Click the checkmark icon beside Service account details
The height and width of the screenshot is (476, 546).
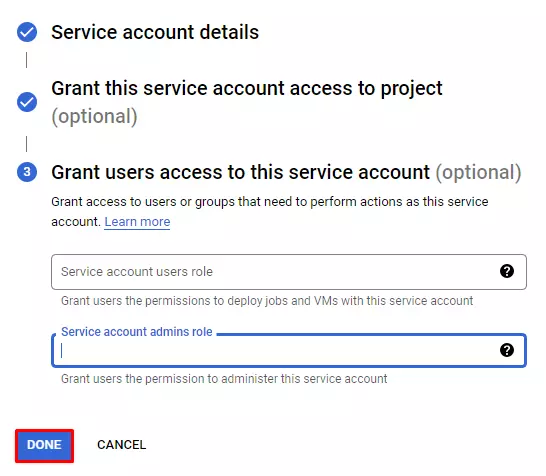(x=27, y=32)
